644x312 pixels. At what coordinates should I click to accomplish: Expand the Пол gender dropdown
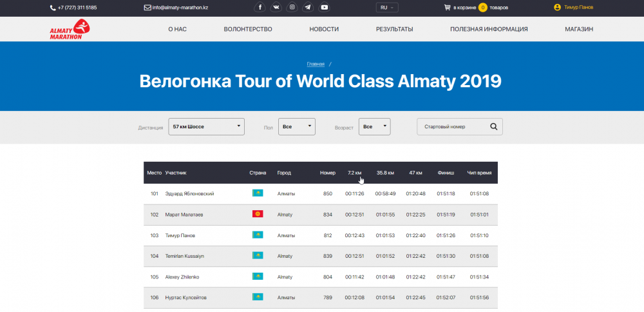pos(297,127)
